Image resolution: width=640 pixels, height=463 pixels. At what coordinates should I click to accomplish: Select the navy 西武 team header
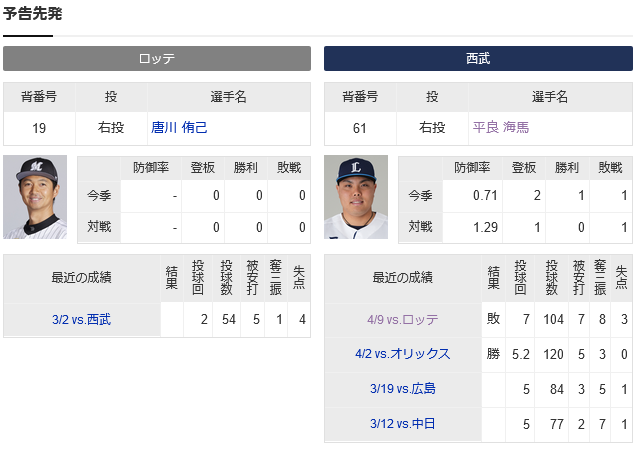pyautogui.click(x=478, y=58)
